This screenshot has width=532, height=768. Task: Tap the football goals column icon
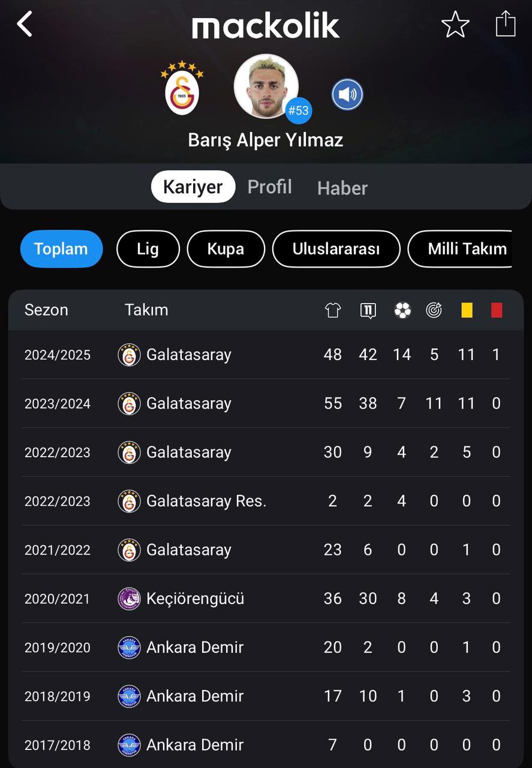(402, 310)
